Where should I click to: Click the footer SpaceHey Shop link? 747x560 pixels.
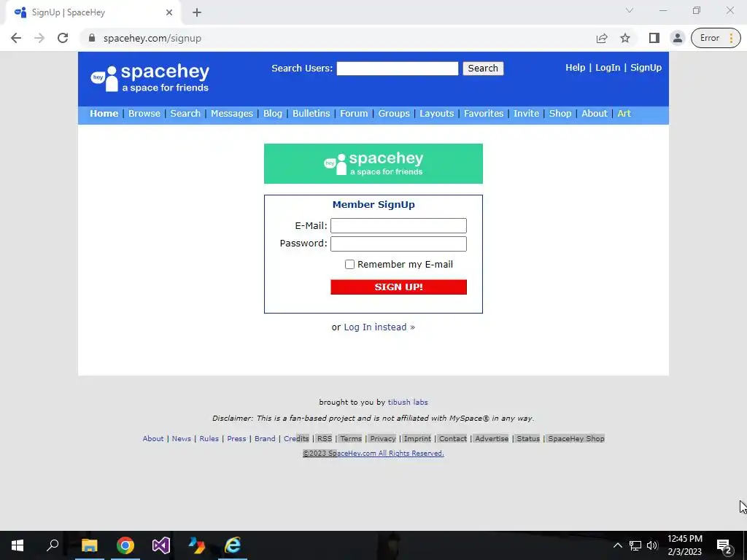[x=576, y=438]
